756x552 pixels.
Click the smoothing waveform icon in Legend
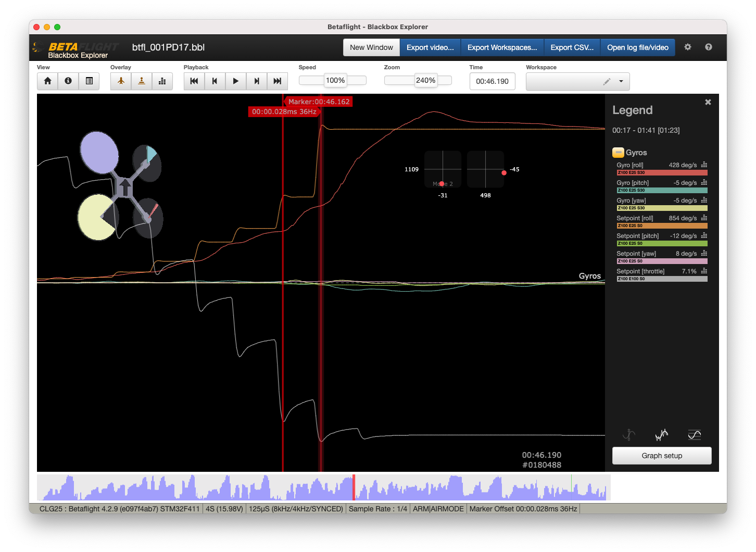coord(662,434)
